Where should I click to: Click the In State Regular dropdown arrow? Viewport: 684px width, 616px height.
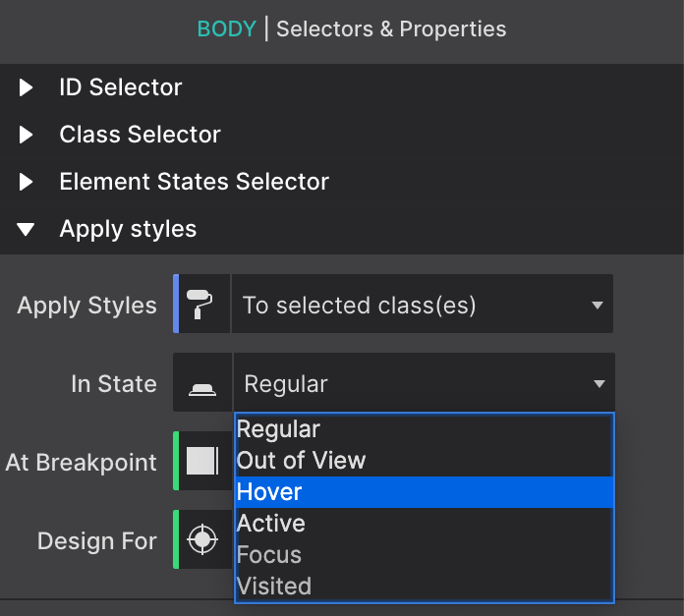[x=599, y=383]
